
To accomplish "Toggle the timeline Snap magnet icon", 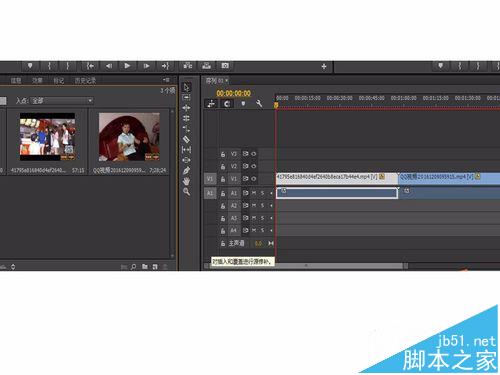I will point(227,104).
